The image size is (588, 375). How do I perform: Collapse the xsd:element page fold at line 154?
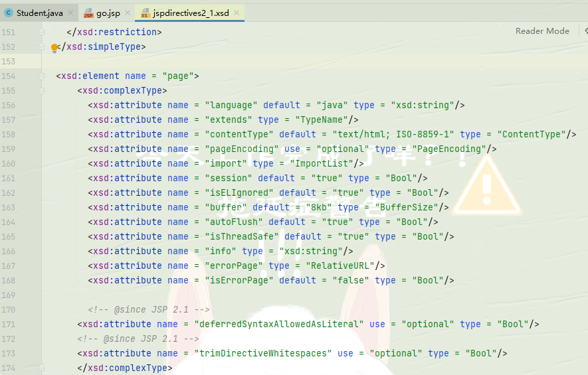tap(42, 76)
